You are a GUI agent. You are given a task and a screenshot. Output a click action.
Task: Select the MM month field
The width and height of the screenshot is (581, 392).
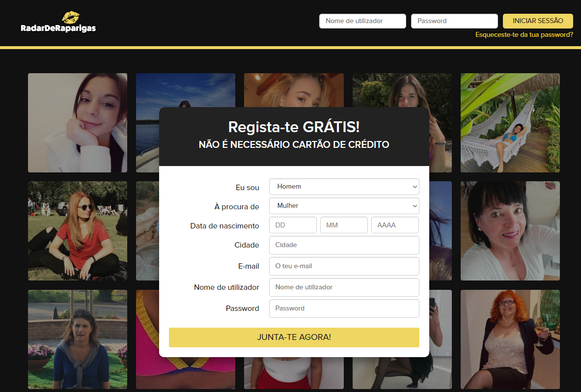point(344,224)
